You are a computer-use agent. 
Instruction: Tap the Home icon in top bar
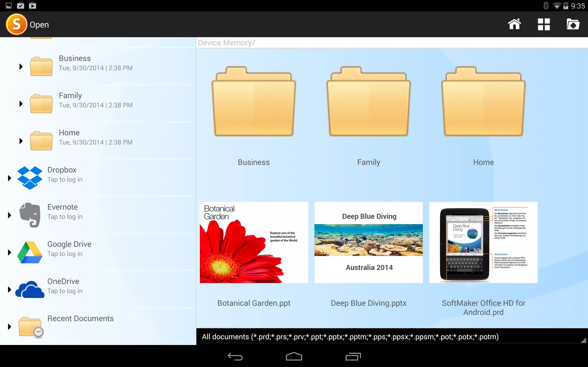pyautogui.click(x=514, y=24)
